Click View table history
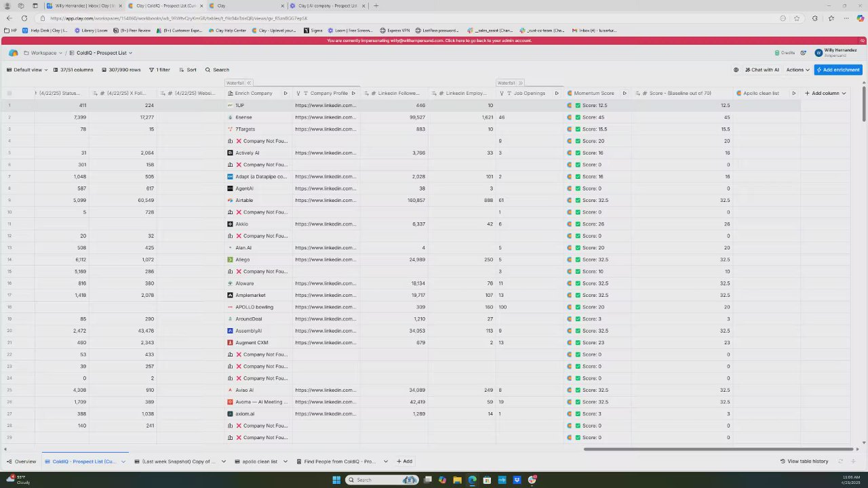The image size is (868, 488). 804,462
